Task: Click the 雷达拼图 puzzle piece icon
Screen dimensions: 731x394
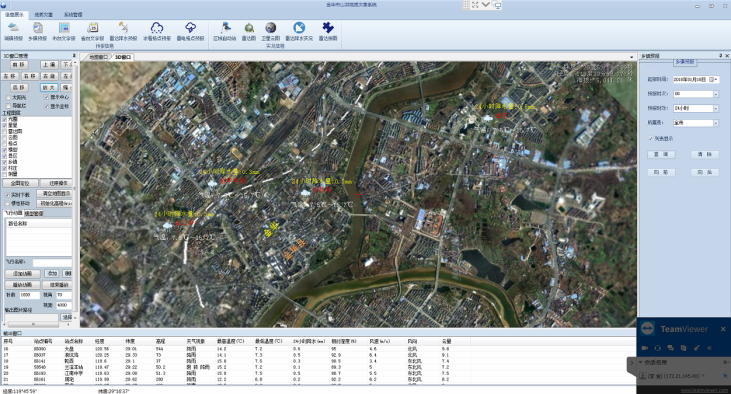Action: pos(328,31)
